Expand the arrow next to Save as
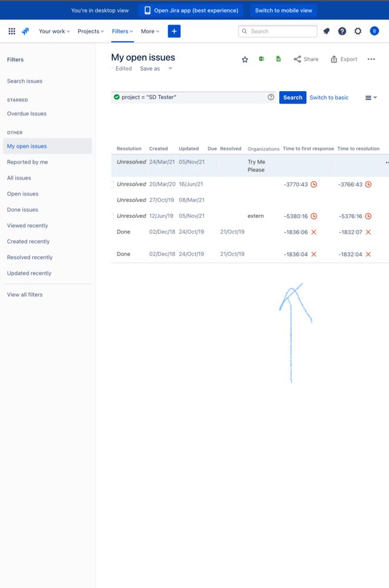 pyautogui.click(x=170, y=68)
